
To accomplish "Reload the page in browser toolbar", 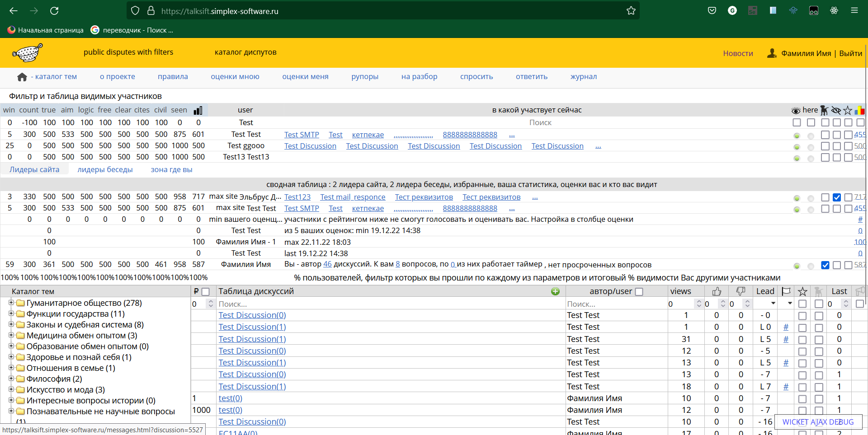I will click(x=54, y=11).
